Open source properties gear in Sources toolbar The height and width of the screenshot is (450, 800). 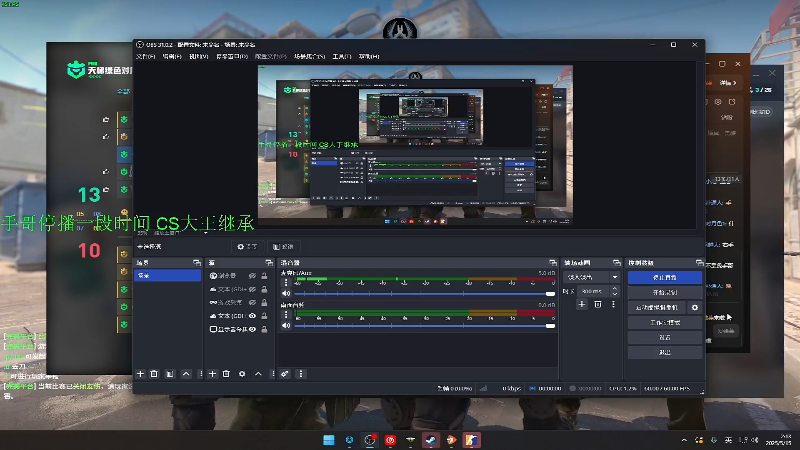point(242,374)
